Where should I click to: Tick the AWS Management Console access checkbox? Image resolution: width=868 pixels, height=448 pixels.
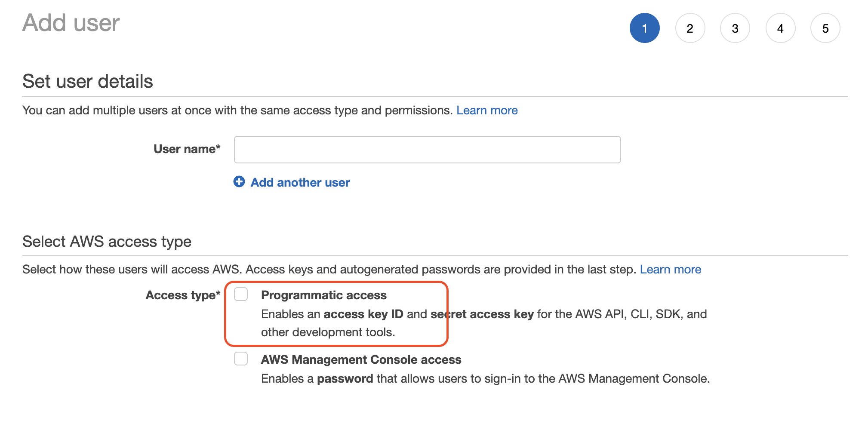241,359
